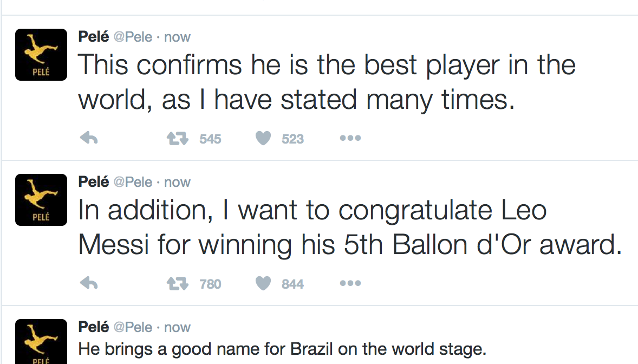The height and width of the screenshot is (364, 638).
Task: Reply to the "best player in the world" tweet
Action: [88, 139]
